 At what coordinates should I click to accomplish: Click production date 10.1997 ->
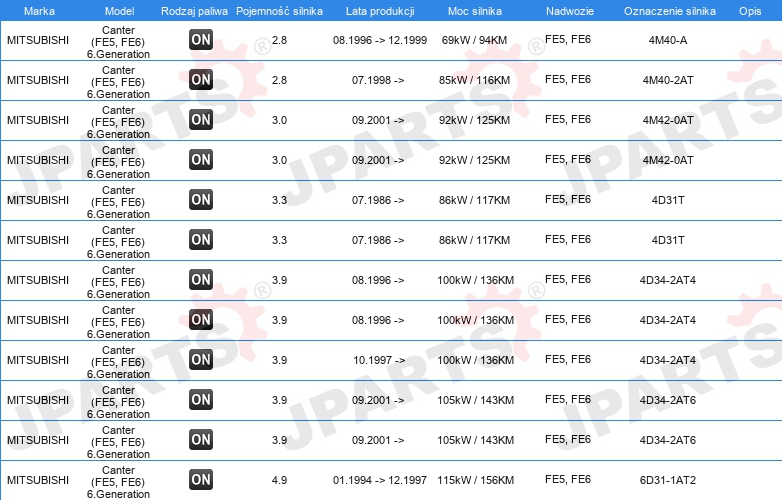[379, 360]
